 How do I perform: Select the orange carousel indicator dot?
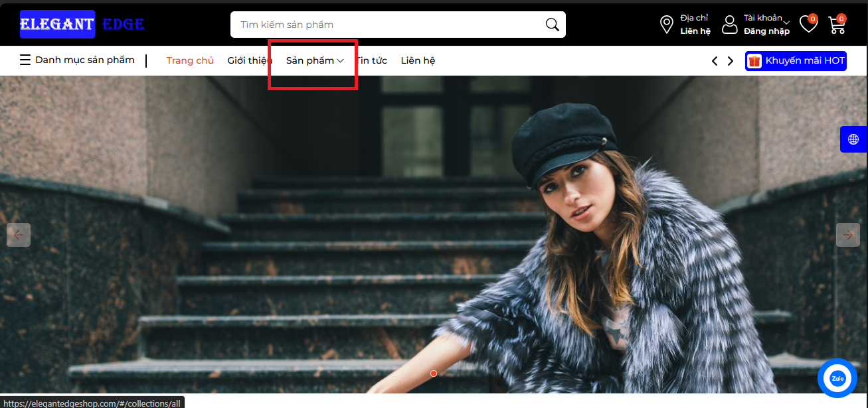pos(434,374)
